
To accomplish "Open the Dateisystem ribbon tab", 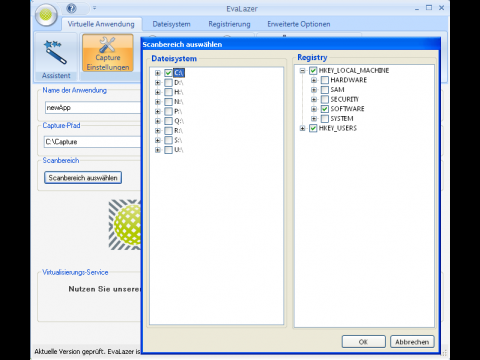I will [x=171, y=24].
